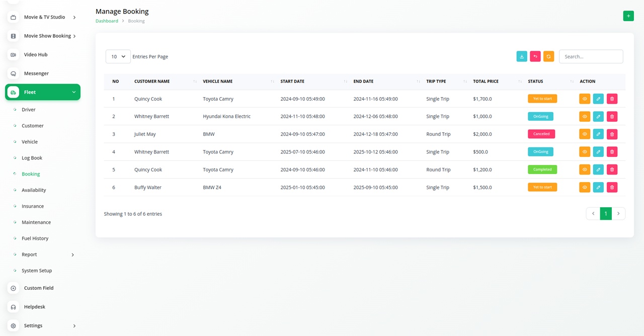Open Fuel History in Fleet submenu
The width and height of the screenshot is (644, 336).
click(35, 238)
